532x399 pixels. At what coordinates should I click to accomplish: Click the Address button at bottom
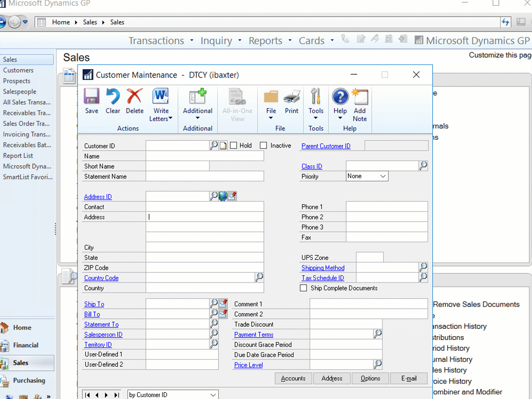pos(332,378)
